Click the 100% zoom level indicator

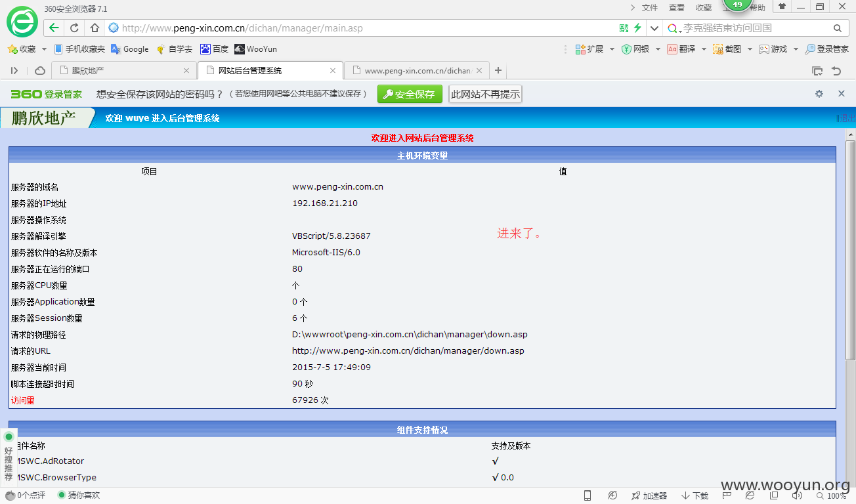(x=832, y=495)
